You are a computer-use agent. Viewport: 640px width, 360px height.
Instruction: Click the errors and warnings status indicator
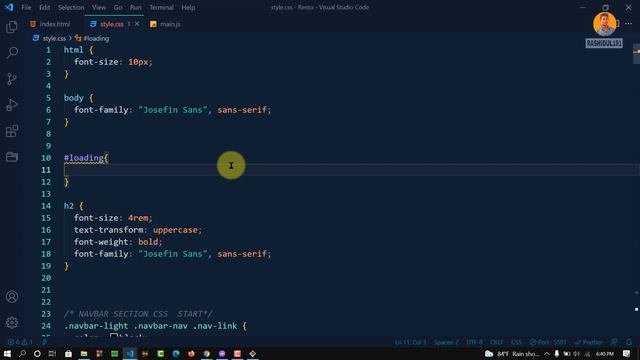point(20,342)
